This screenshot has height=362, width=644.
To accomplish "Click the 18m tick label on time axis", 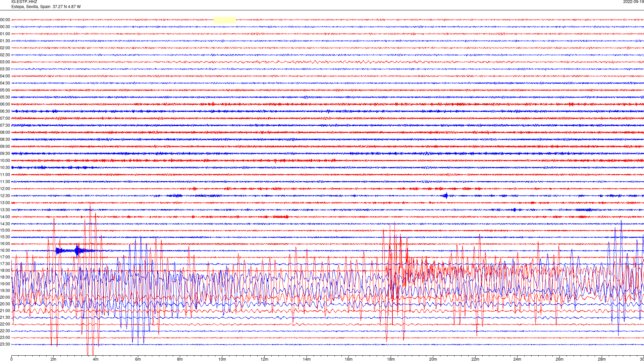I will coord(391,359).
